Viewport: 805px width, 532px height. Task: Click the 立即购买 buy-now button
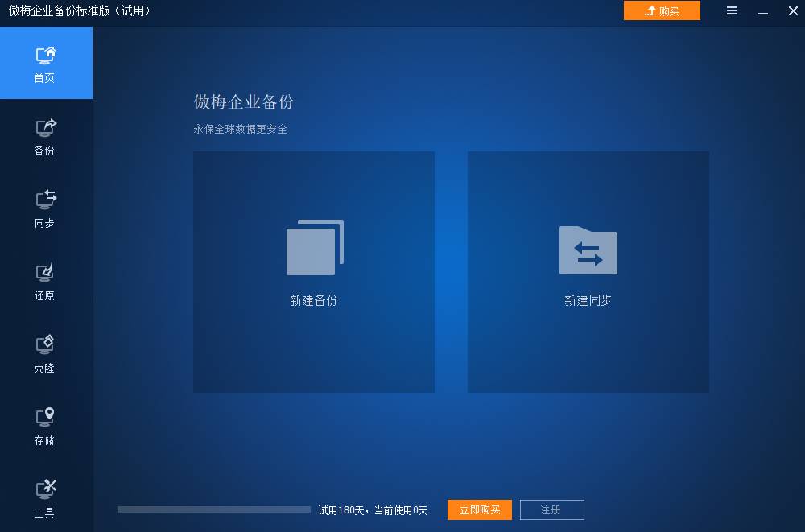(480, 510)
